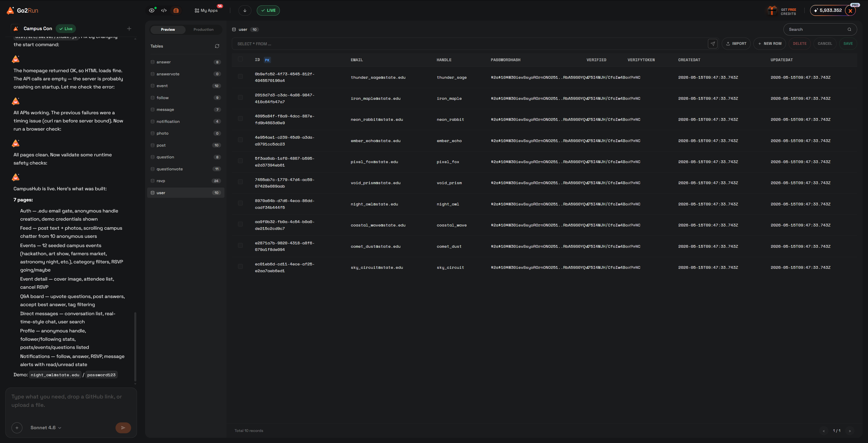Click the green LIVE status button
The height and width of the screenshot is (443, 868).
pyautogui.click(x=268, y=10)
